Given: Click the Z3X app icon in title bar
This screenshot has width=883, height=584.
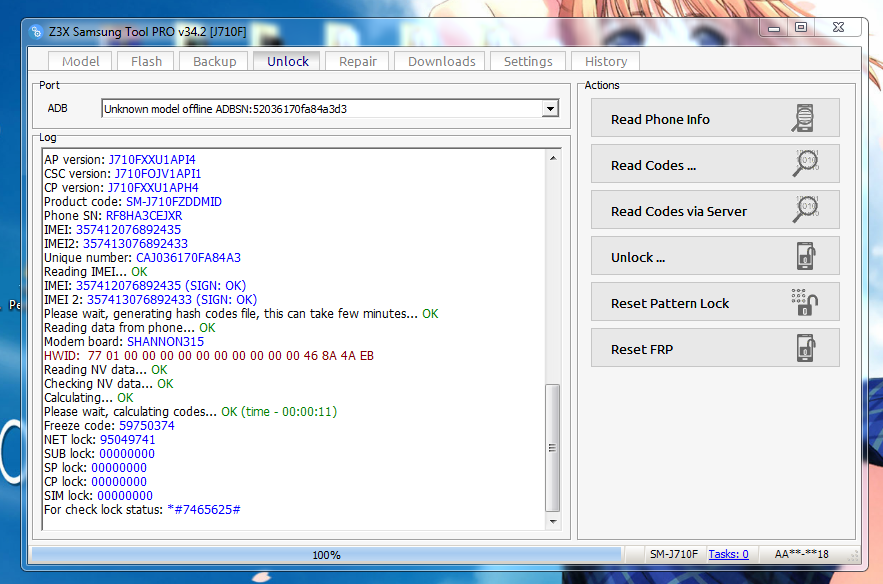Looking at the screenshot, I should tap(35, 32).
